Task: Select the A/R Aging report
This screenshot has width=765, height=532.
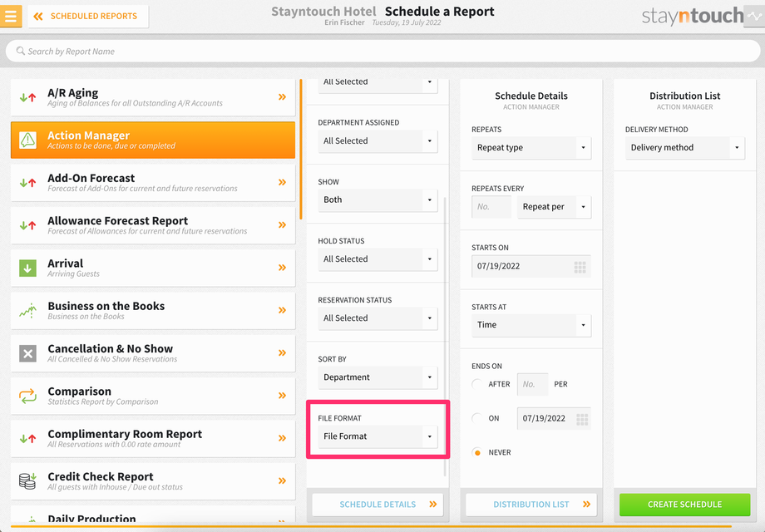Action: (153, 97)
